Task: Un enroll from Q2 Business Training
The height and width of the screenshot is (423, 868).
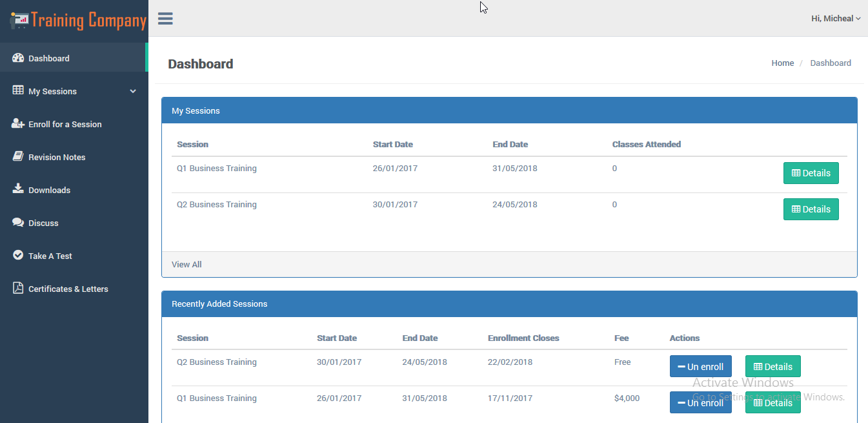Action: [700, 366]
